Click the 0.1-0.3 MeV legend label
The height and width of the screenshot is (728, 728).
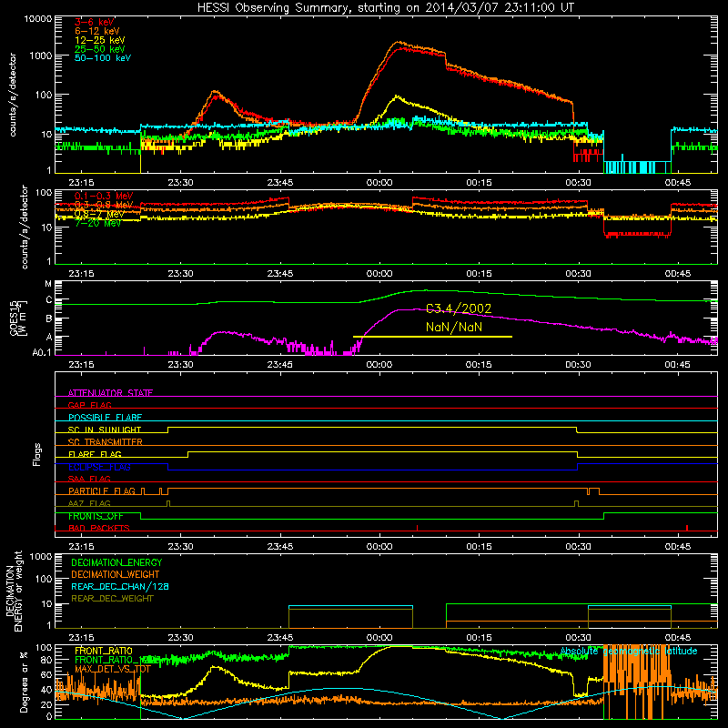point(104,196)
